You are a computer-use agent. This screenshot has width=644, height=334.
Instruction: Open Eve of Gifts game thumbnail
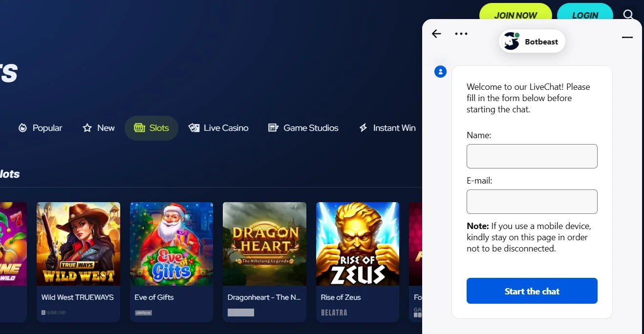pos(172,244)
